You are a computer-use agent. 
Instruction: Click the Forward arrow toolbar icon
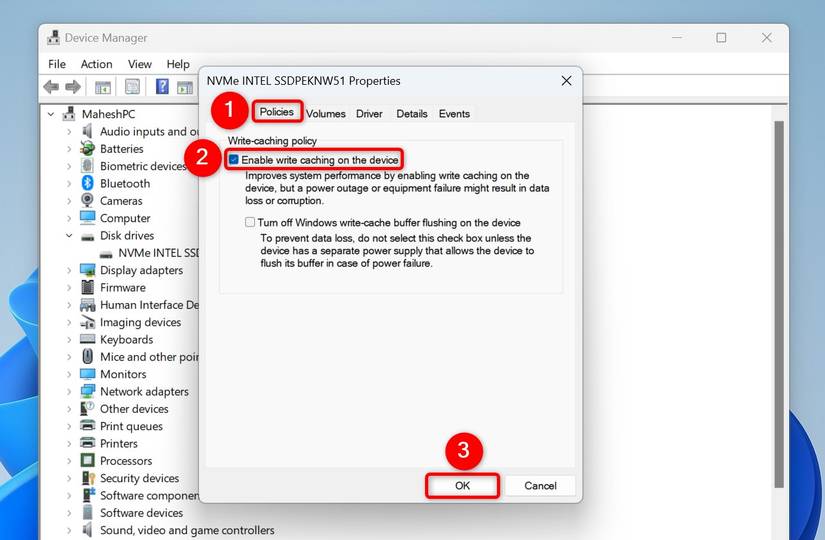pos(73,86)
